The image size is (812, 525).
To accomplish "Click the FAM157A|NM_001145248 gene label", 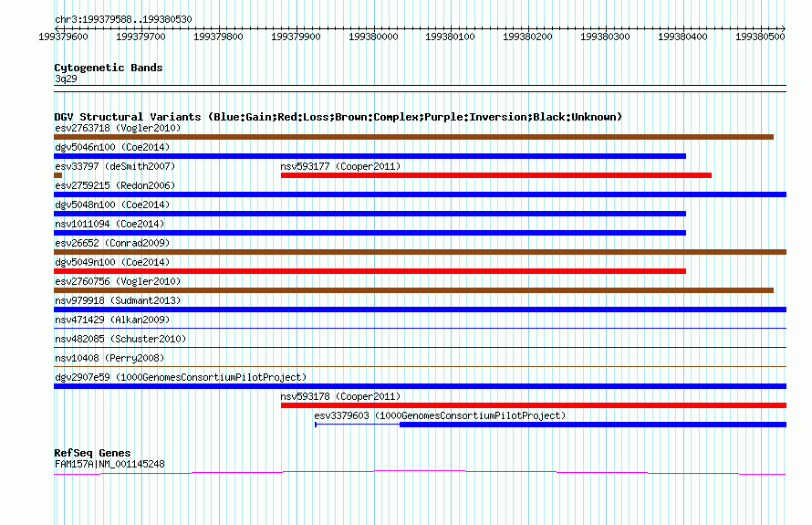I will 109,464.
